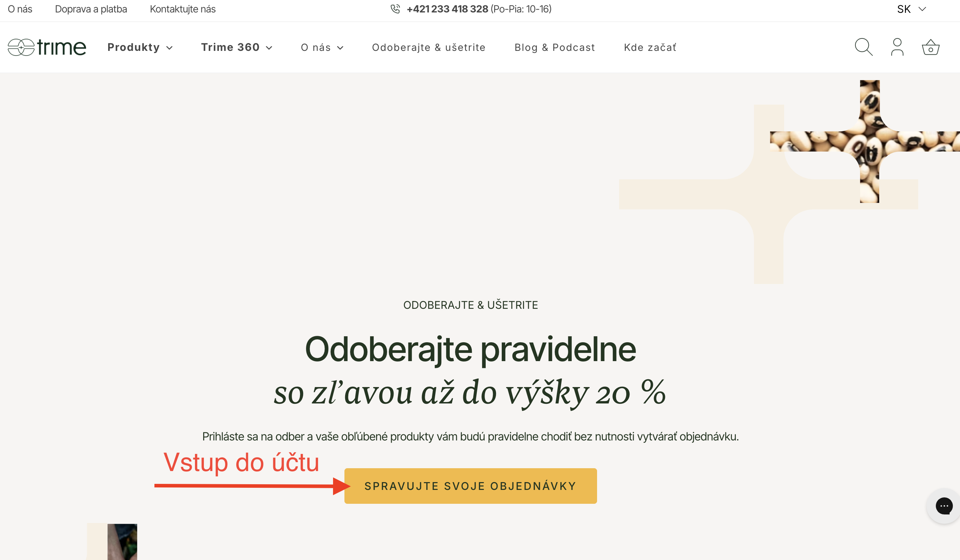This screenshot has width=960, height=560.
Task: Open the chat bubble widget
Action: tap(944, 506)
